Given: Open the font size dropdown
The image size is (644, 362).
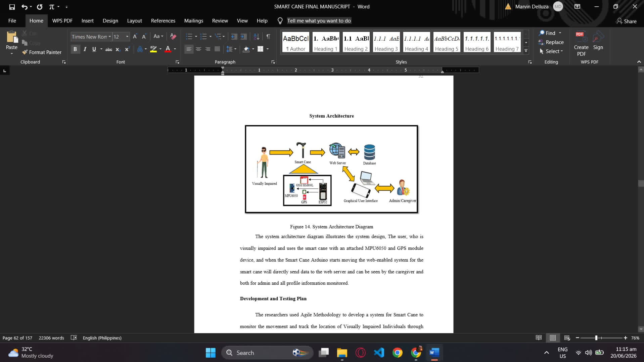Looking at the screenshot, I should pyautogui.click(x=127, y=37).
